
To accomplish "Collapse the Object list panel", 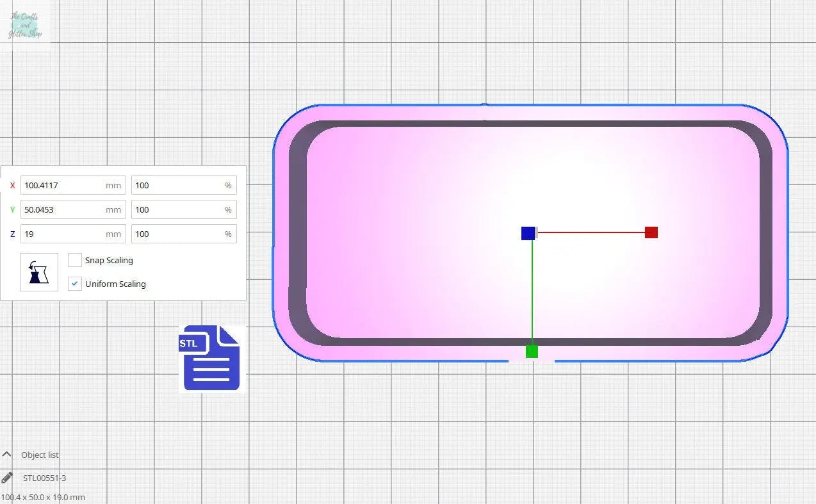I will 7,455.
